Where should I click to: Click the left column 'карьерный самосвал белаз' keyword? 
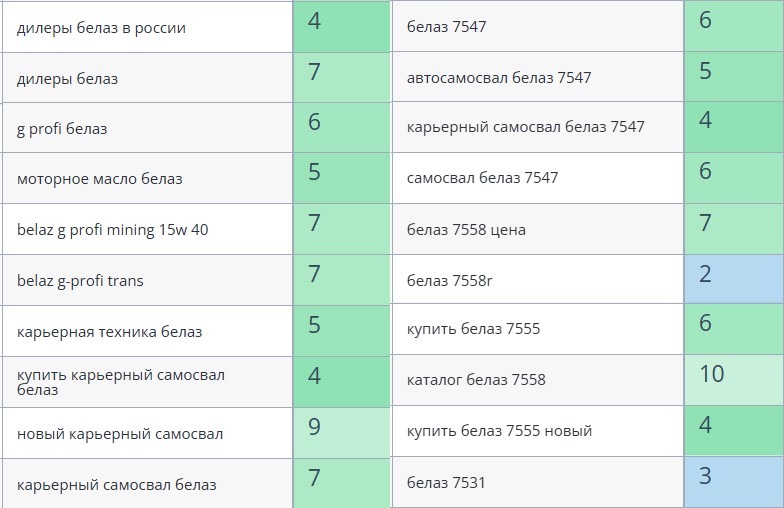coord(116,485)
